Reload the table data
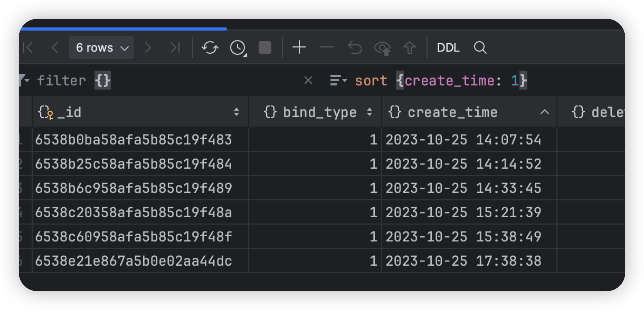This screenshot has width=644, height=310. [x=210, y=48]
